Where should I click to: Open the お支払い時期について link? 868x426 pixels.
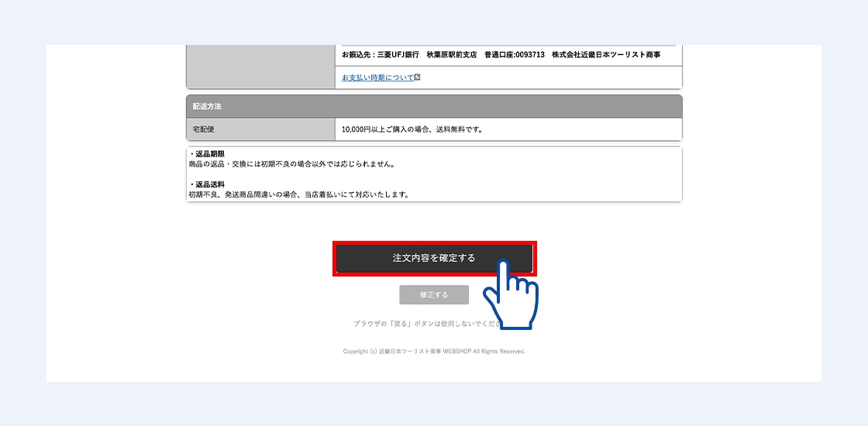[x=377, y=77]
